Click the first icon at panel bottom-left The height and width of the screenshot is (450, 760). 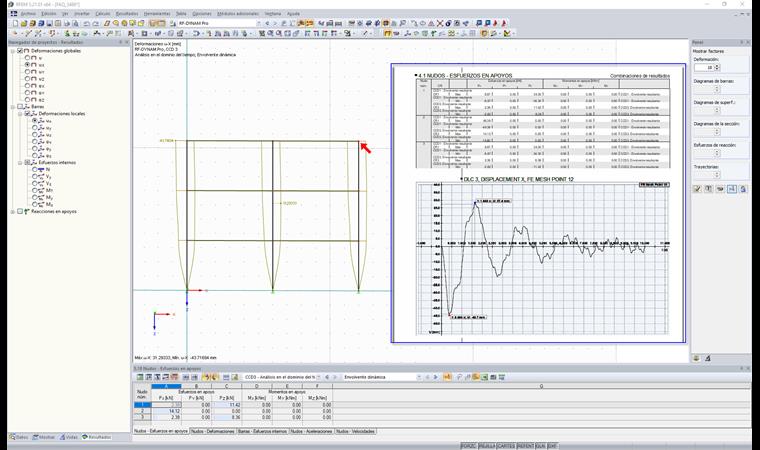[x=697, y=358]
